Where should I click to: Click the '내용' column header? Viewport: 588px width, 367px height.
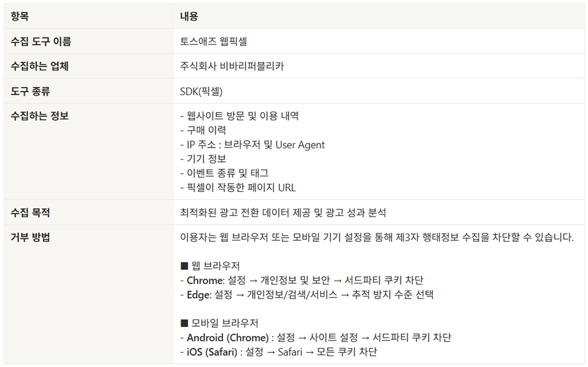(x=189, y=16)
